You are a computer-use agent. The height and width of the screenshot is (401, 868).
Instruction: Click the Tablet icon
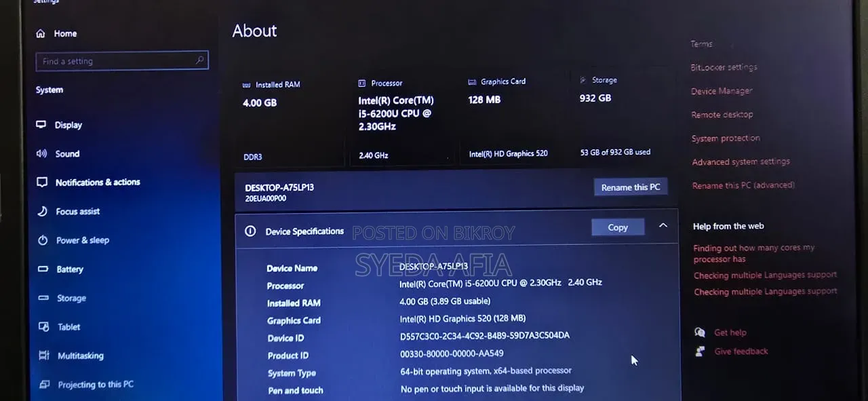click(44, 327)
